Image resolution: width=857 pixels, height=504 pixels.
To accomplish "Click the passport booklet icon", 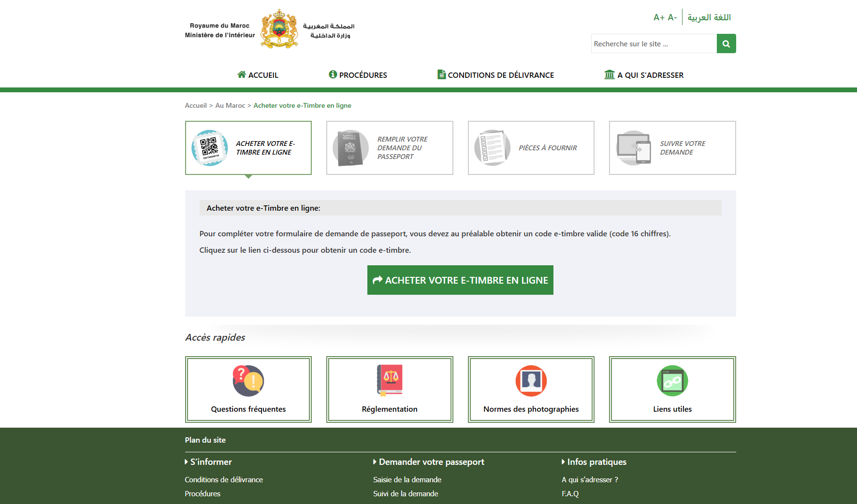I will click(x=350, y=148).
